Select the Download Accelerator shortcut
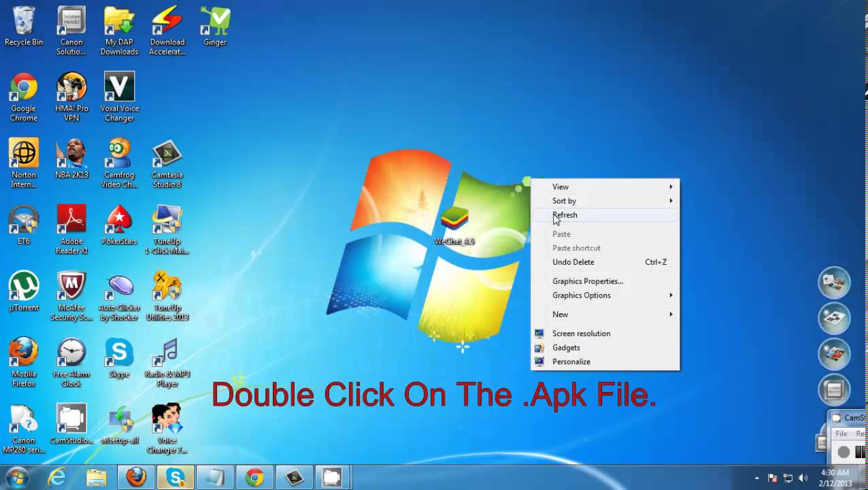The width and height of the screenshot is (868, 490). click(167, 31)
